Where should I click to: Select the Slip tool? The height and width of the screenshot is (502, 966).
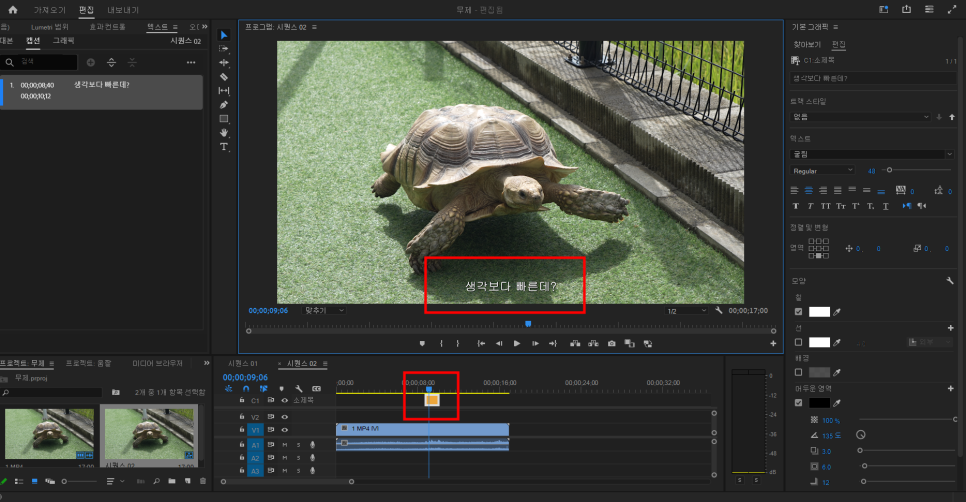[224, 91]
